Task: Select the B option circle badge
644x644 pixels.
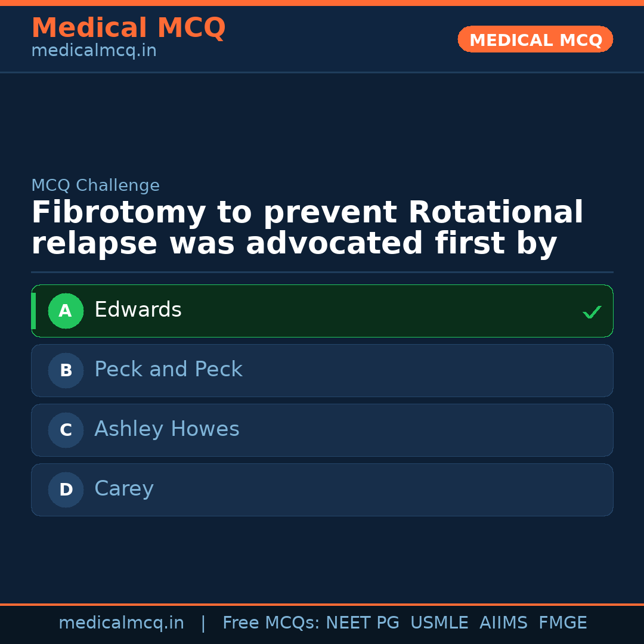Action: [66, 370]
